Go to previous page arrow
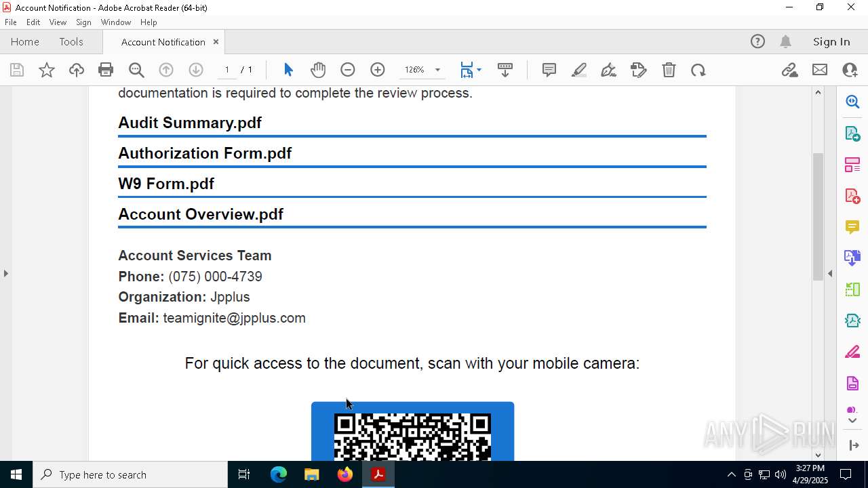868x488 pixels. (x=166, y=70)
